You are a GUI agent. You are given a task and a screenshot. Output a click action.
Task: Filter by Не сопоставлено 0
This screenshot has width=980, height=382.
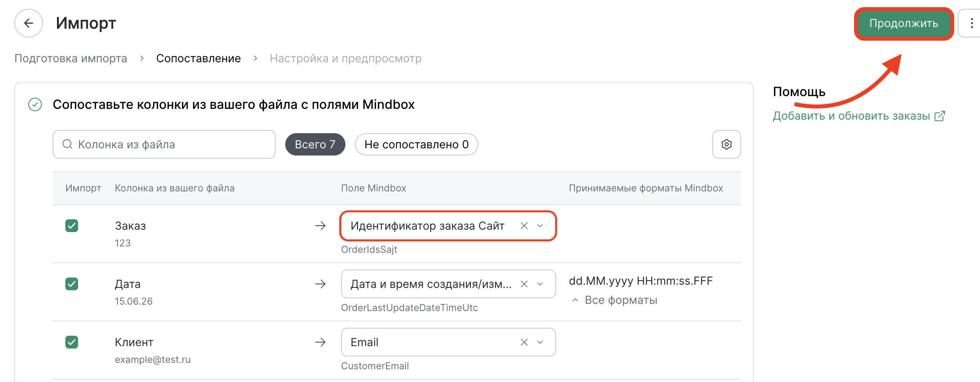coord(416,144)
